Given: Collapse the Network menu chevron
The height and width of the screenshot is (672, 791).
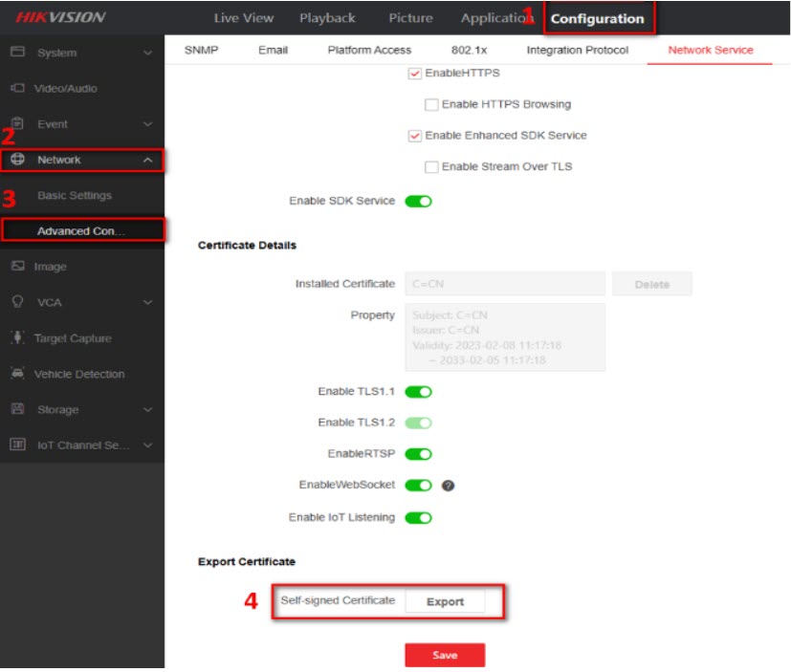Looking at the screenshot, I should tap(147, 160).
